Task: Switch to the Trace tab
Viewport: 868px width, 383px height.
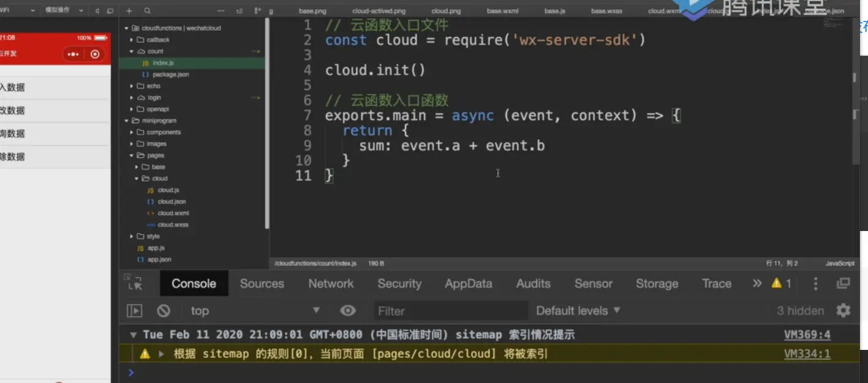Action: click(717, 283)
